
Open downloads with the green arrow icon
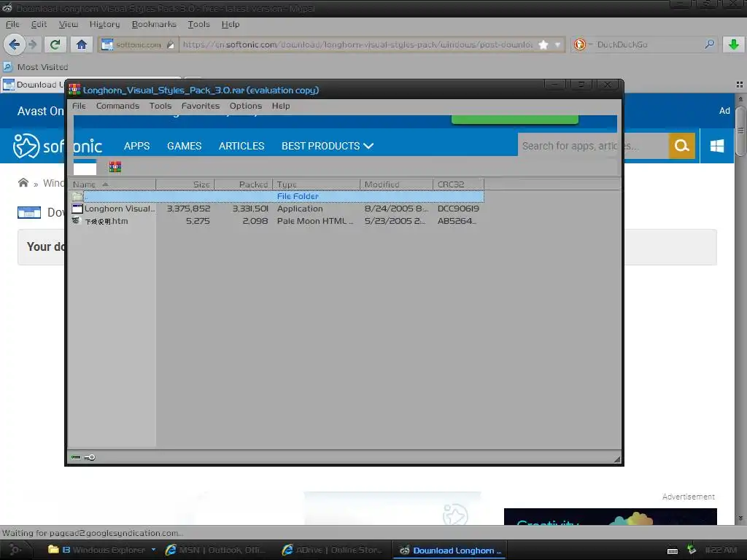734,44
